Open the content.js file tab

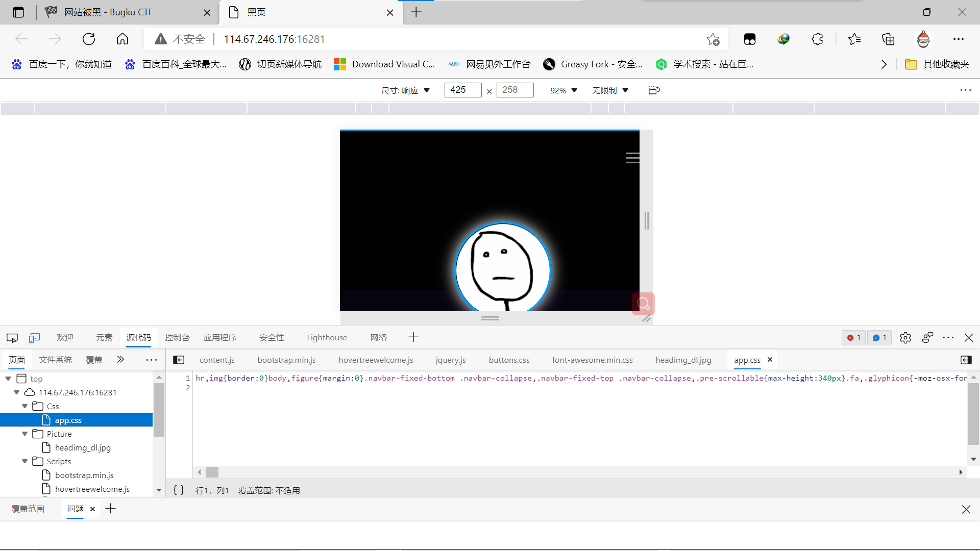click(x=217, y=360)
